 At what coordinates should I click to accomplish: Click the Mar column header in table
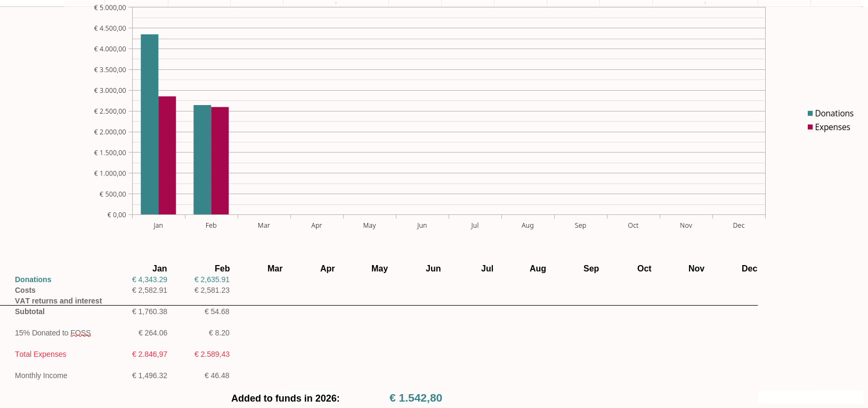(x=275, y=268)
